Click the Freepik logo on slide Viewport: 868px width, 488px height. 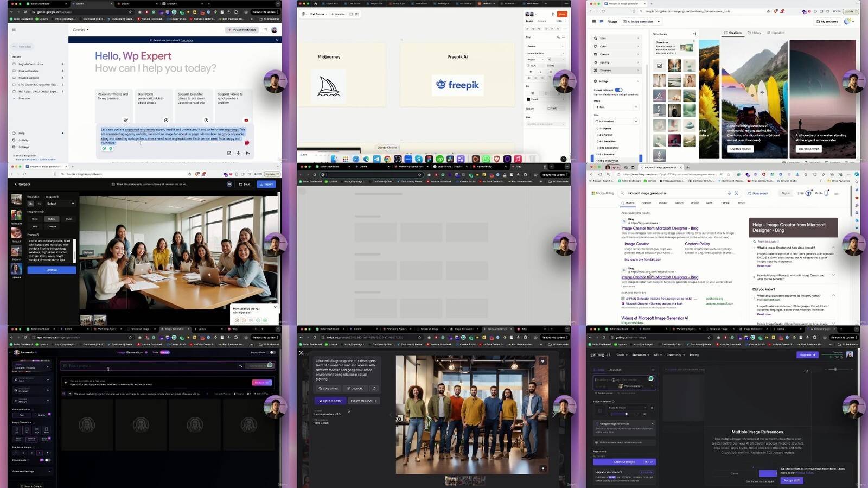(458, 85)
